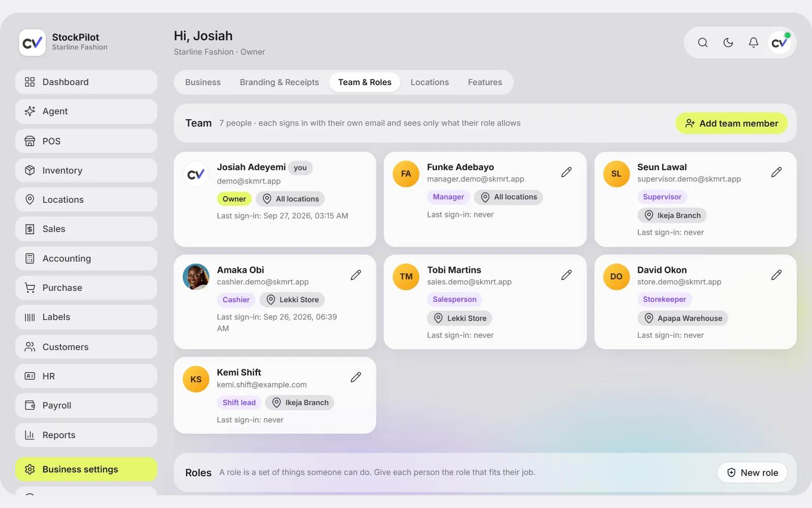The image size is (812, 508).
Task: Click pencil icon on Amaka Obi card
Action: 356,275
